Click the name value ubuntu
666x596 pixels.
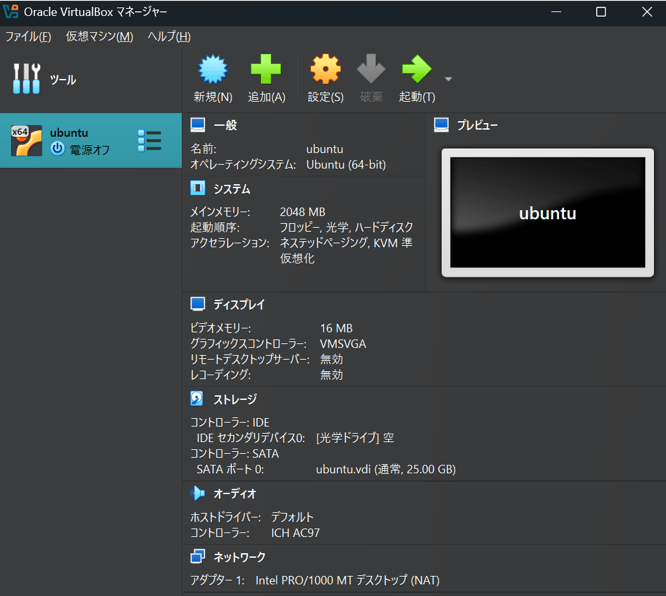325,149
